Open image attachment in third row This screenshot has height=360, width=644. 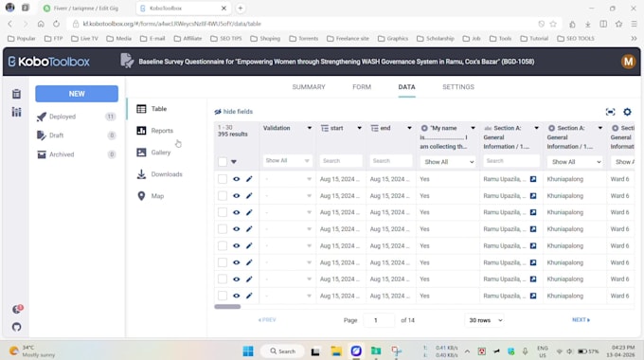click(533, 212)
